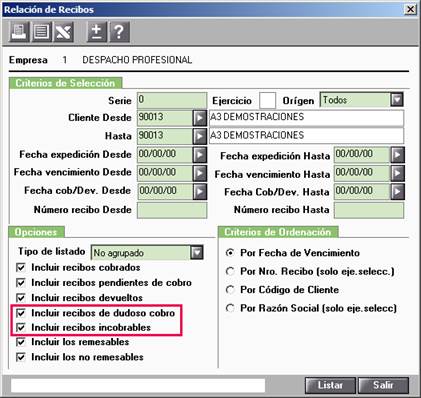Click Número recibo Hasta field
Viewport: 421px width, 398px height.
(369, 210)
